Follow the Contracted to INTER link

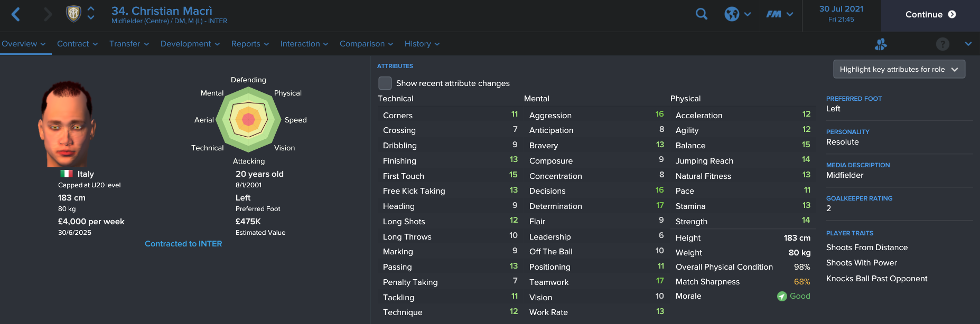[183, 244]
